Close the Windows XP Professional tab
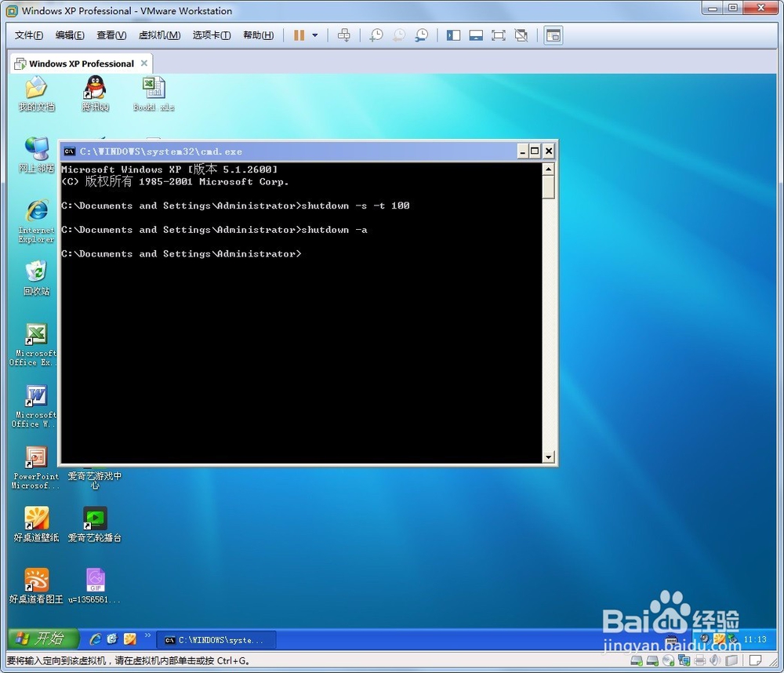This screenshot has height=673, width=784. pyautogui.click(x=144, y=63)
